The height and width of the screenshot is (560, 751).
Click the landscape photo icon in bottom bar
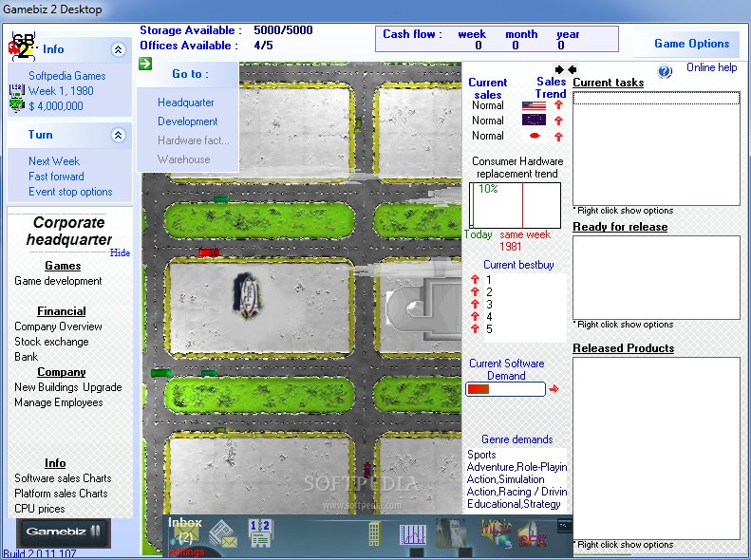(x=451, y=533)
